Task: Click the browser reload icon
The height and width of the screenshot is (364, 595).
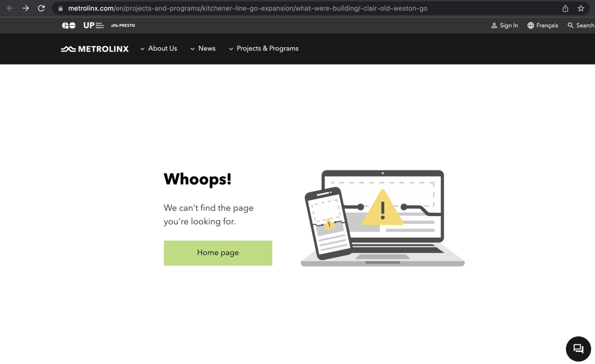Action: click(41, 8)
